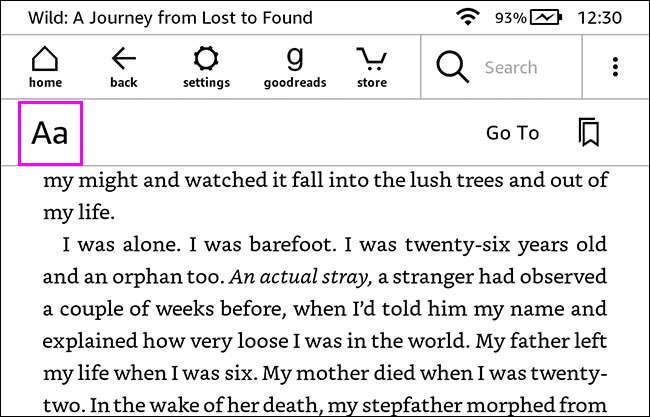Tap the Wi-Fi status icon
Image resolution: width=650 pixels, height=417 pixels.
point(466,17)
